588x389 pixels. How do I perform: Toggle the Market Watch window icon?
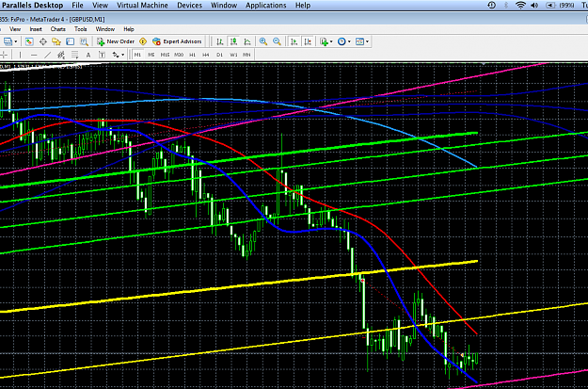coord(29,41)
